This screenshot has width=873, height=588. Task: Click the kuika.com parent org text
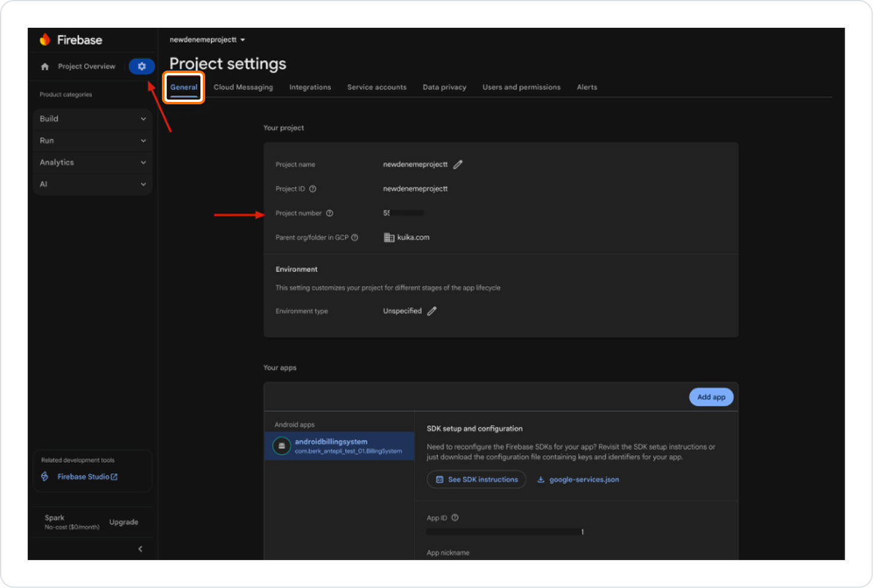[x=413, y=238]
